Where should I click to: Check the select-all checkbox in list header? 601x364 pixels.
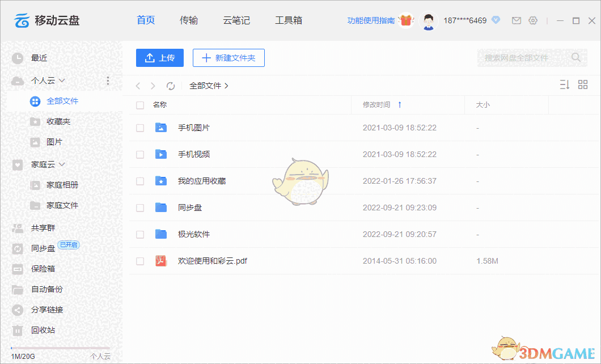139,105
